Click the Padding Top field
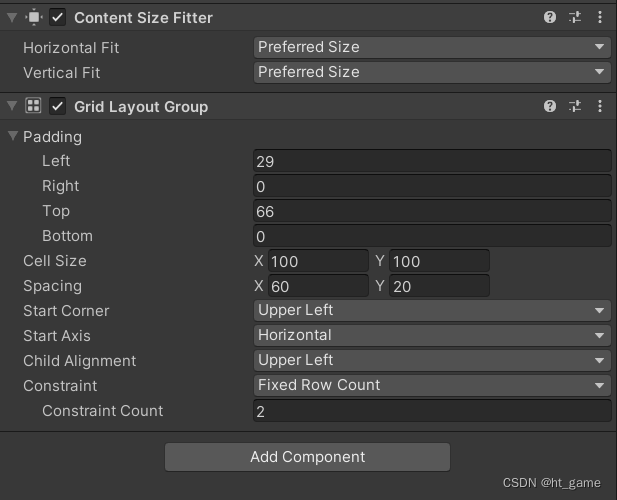 click(432, 211)
